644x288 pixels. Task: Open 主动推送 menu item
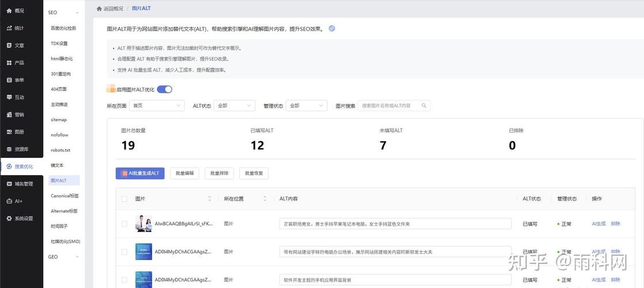pos(59,104)
